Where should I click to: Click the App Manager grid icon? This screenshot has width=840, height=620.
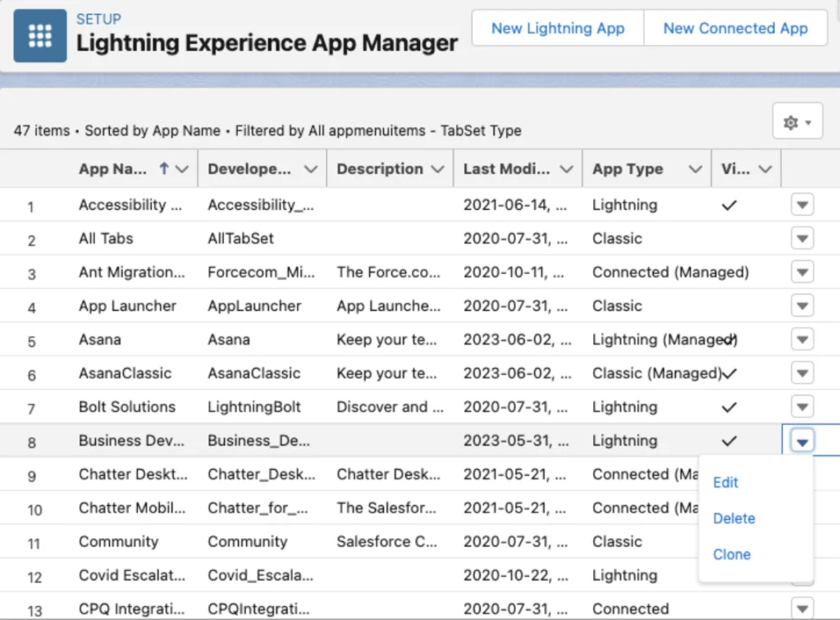(40, 36)
